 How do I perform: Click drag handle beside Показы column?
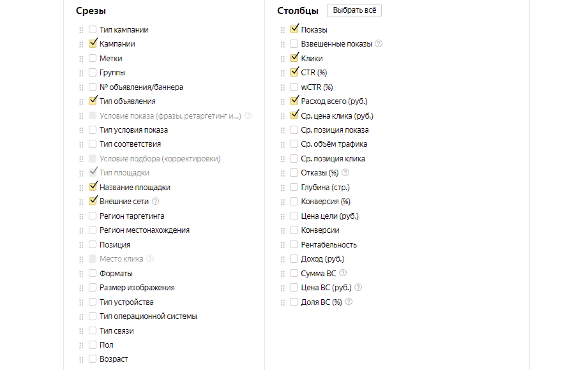[283, 30]
